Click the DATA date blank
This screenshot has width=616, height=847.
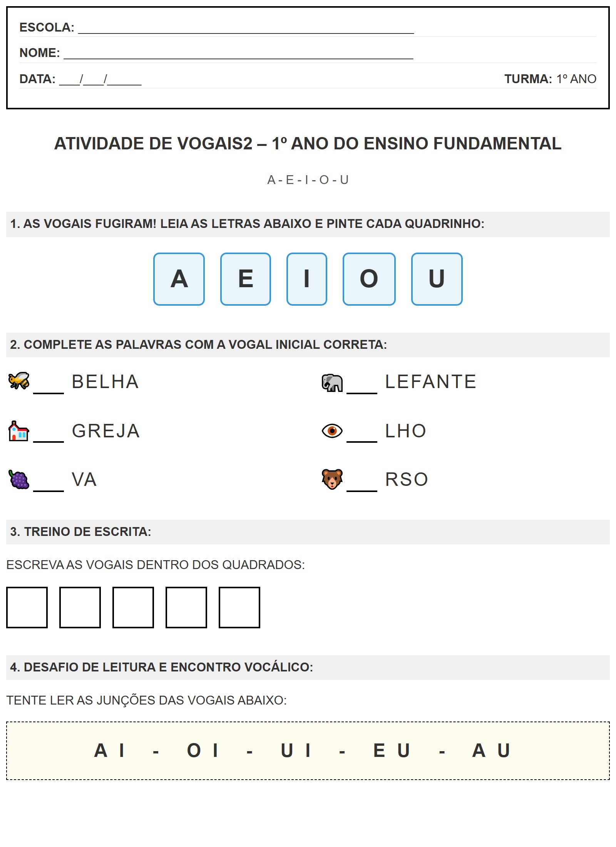click(100, 80)
